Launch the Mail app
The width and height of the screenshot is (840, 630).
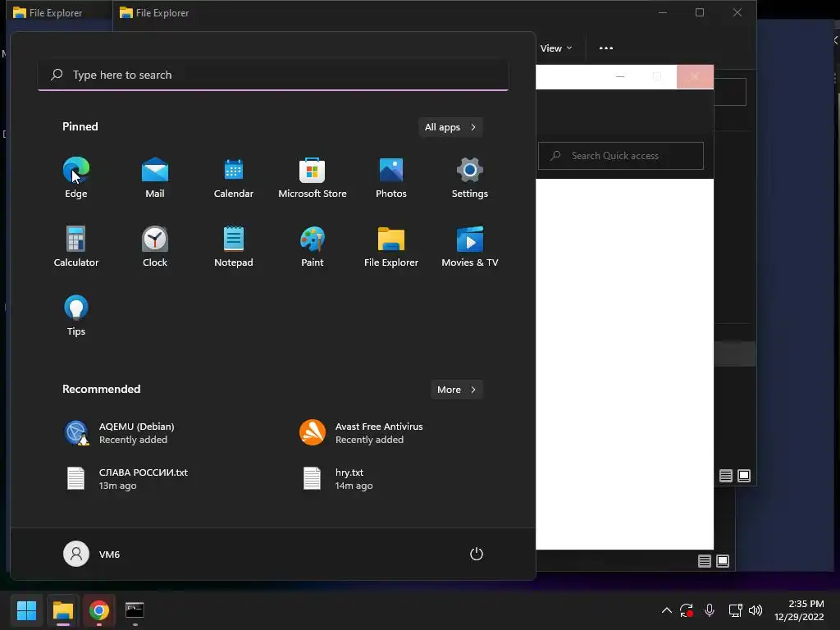pos(155,178)
